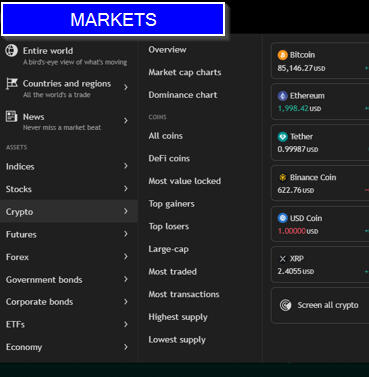
Task: Click the News newspaper icon
Action: click(12, 116)
